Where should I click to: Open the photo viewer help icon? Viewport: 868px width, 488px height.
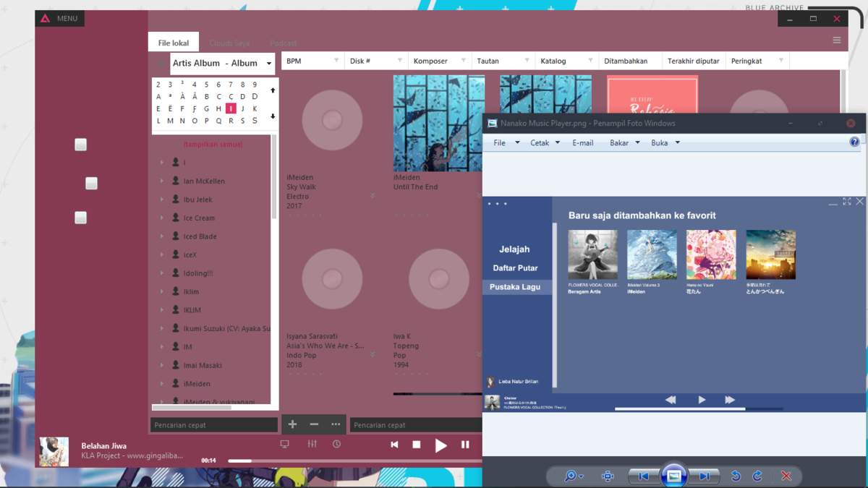(854, 142)
